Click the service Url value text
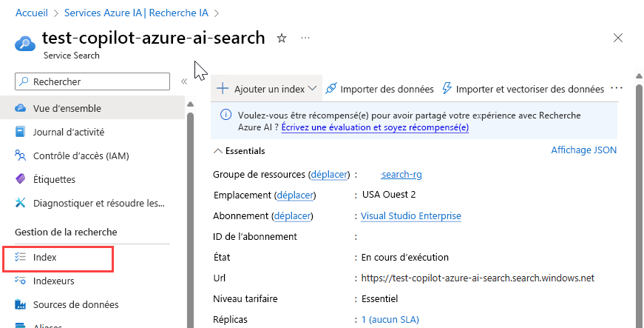 (x=478, y=278)
